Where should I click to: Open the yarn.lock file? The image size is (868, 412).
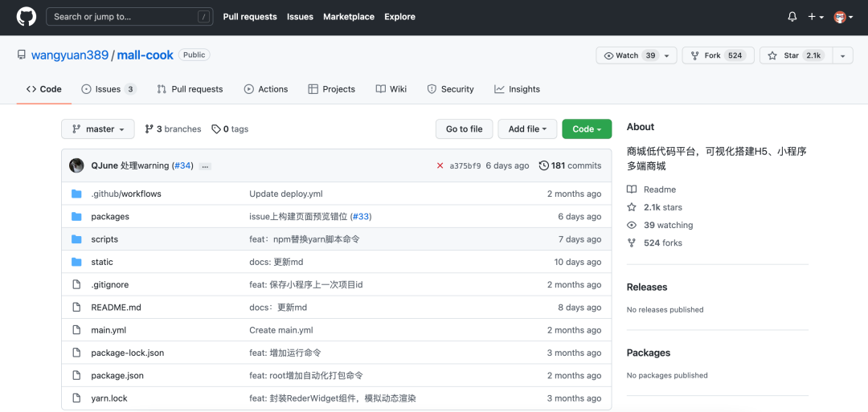point(109,398)
